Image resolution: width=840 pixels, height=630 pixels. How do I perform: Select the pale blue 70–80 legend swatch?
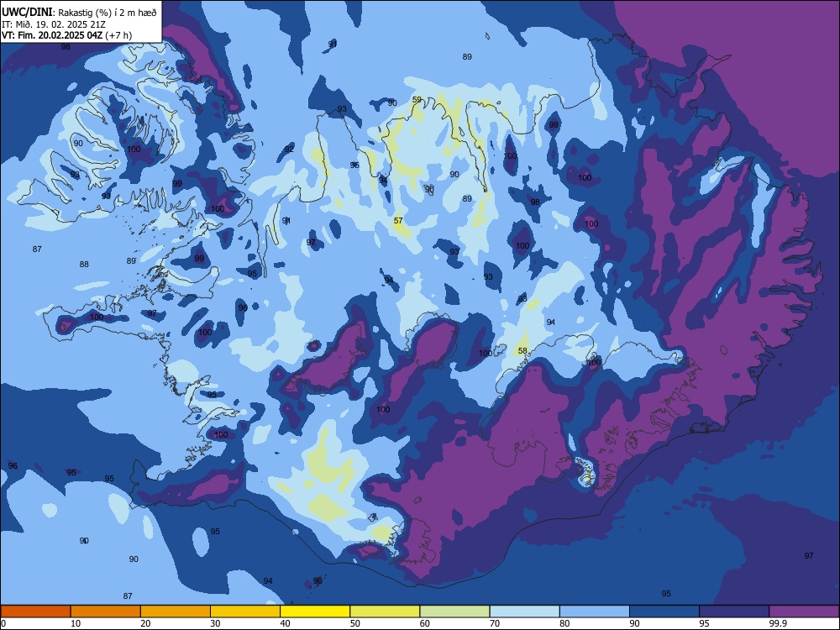tap(524, 612)
